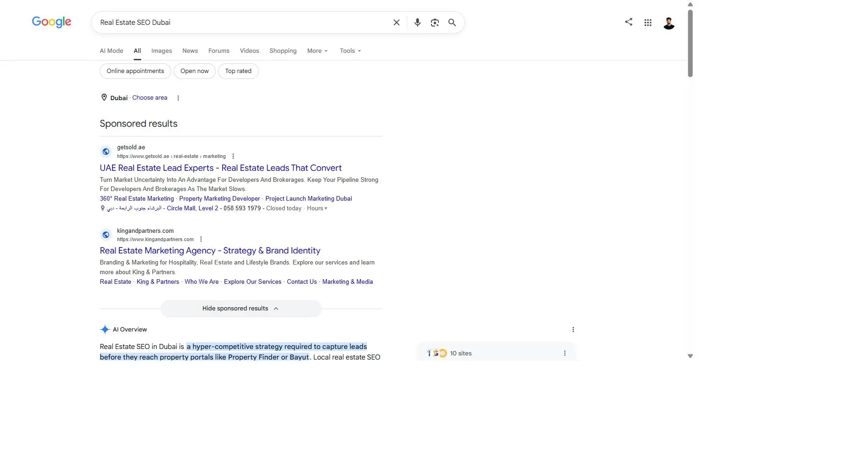
Task: Collapse sponsored results with Hide sponsored results
Action: tap(241, 309)
